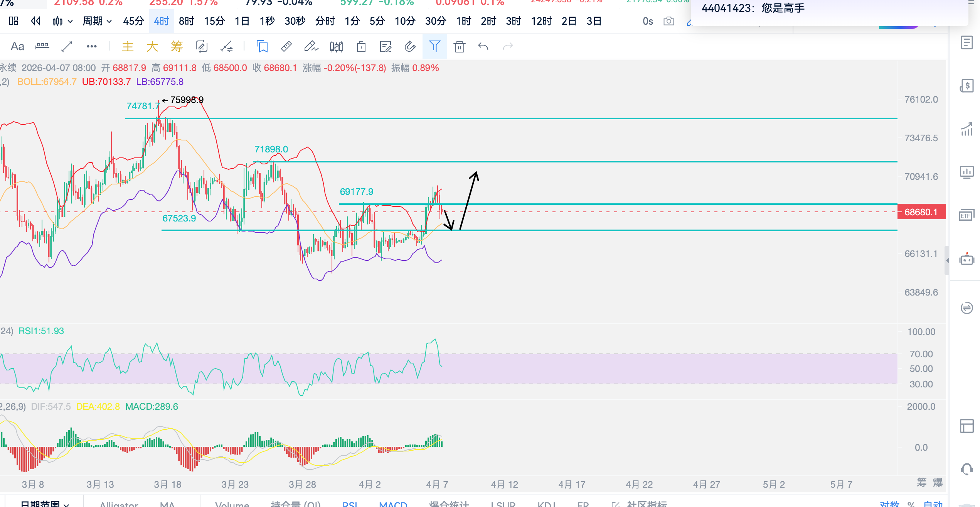Expand the 日期范围 date range dropdown
Viewport: 980px width, 507px height.
pyautogui.click(x=44, y=504)
